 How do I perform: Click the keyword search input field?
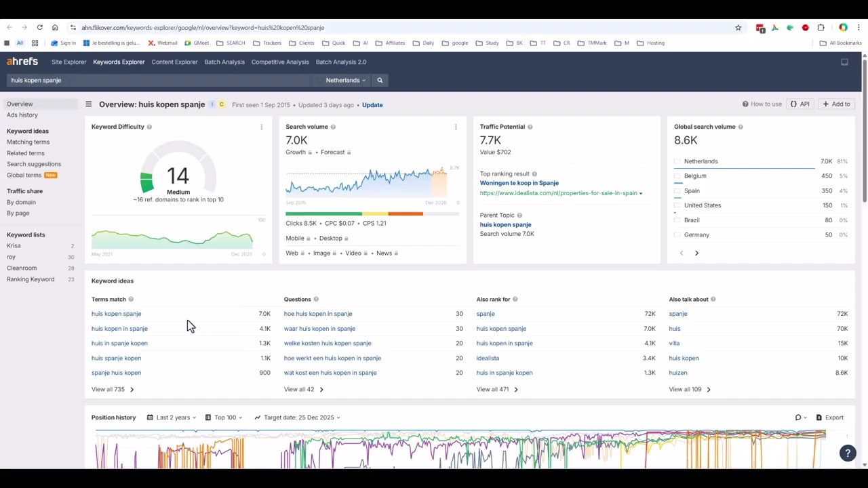[x=161, y=80]
